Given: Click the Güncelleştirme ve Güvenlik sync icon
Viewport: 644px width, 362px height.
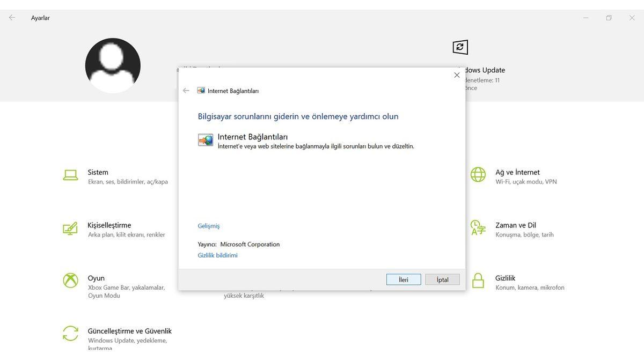Looking at the screenshot, I should pos(70,334).
